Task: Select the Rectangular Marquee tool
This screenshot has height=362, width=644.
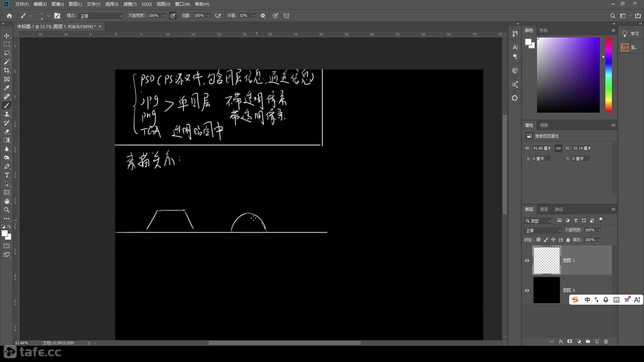Action: [x=7, y=44]
